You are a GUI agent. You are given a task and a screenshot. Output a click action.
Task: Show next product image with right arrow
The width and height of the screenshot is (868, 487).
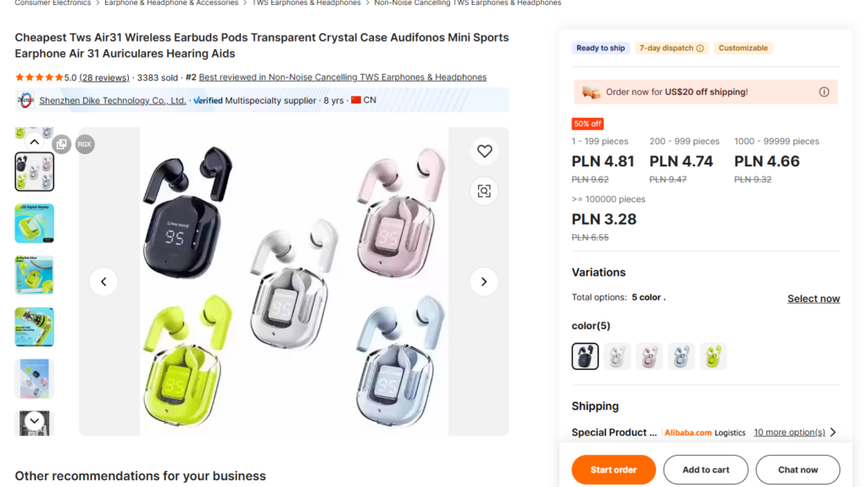[484, 282]
